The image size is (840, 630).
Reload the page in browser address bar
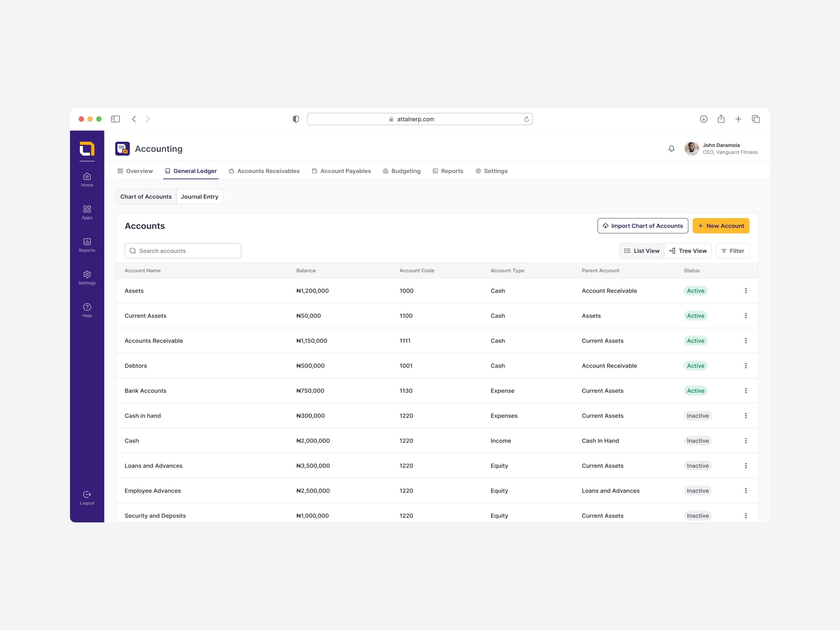pyautogui.click(x=526, y=119)
